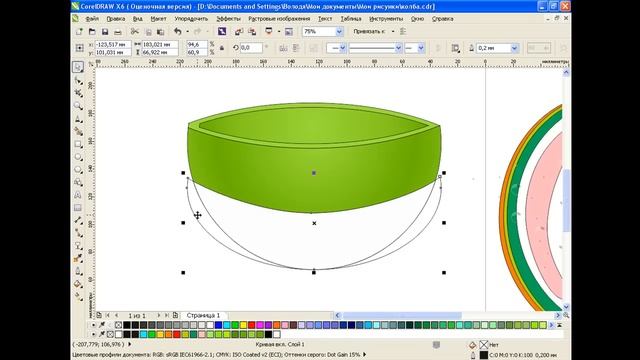Select the Freehand drawing tool
This screenshot has width=640, height=360.
[78, 119]
